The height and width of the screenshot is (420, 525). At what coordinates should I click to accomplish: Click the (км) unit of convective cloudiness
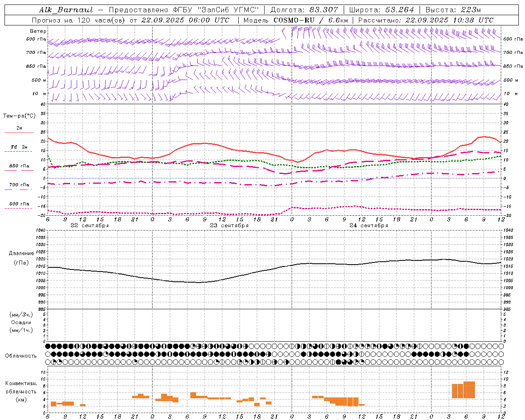(x=21, y=399)
